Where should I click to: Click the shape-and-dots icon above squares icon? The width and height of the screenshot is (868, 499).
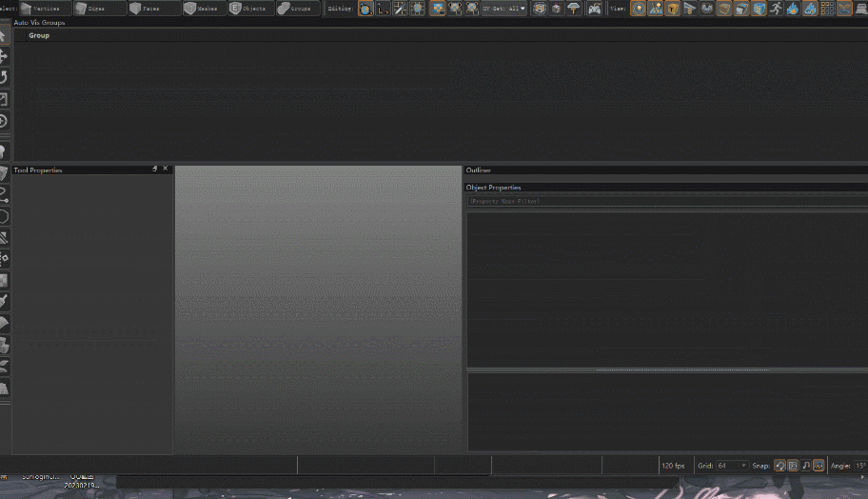tap(3, 259)
